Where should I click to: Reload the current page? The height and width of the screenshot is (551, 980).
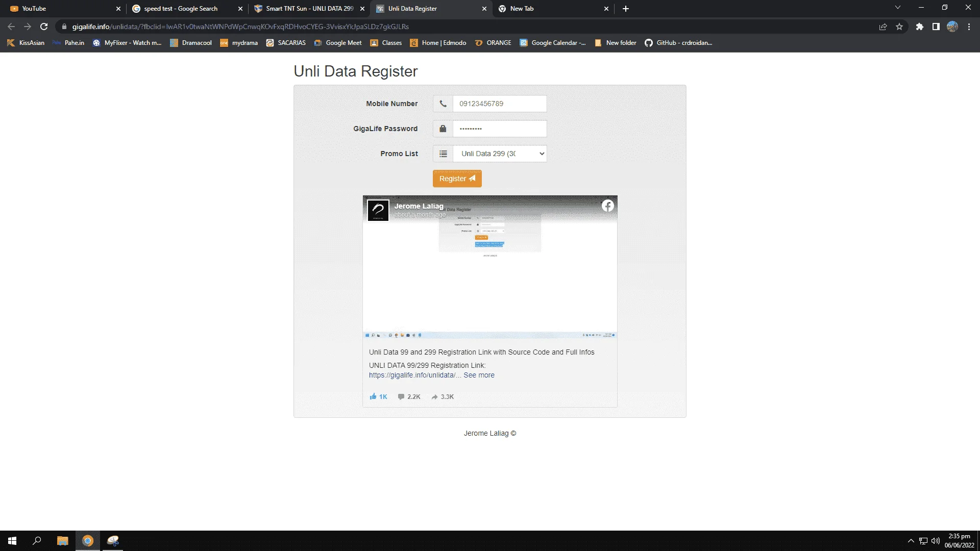[44, 27]
